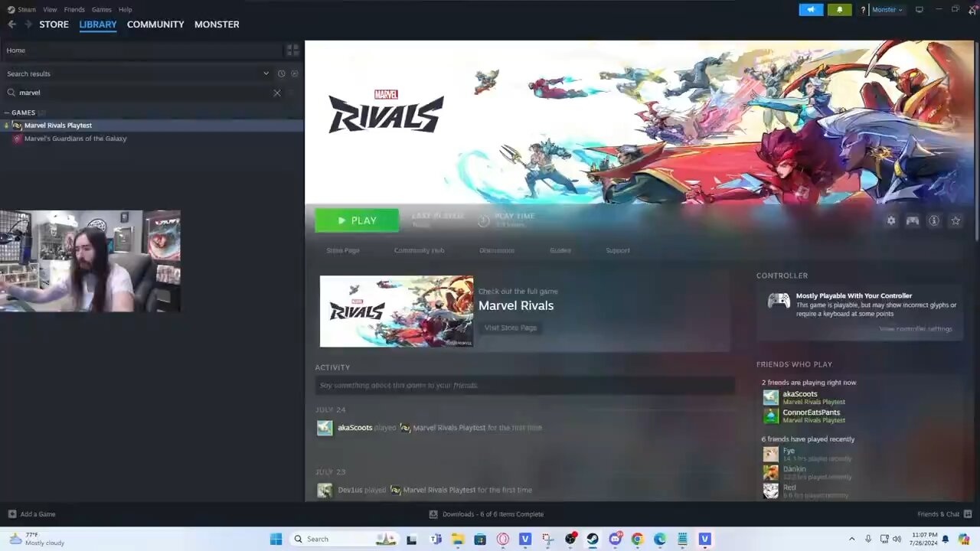Select Marvel Rivals Playtest in list
The width and height of the screenshot is (980, 551).
point(152,126)
